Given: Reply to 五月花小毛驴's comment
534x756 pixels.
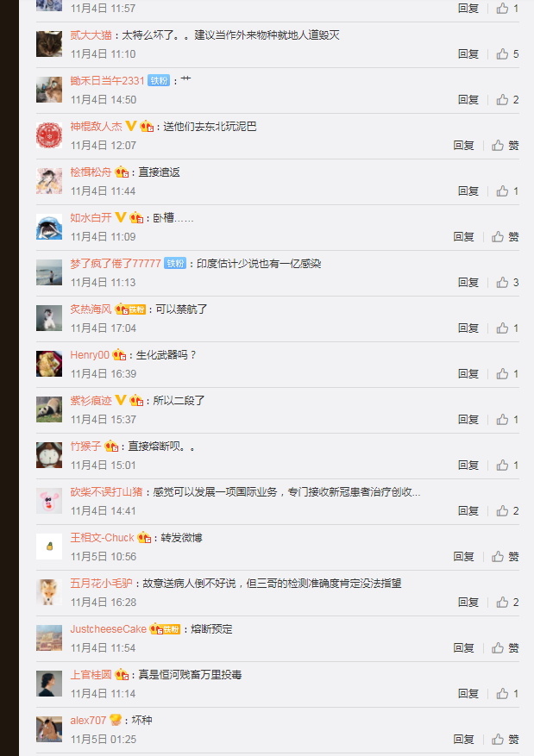Looking at the screenshot, I should pos(468,603).
